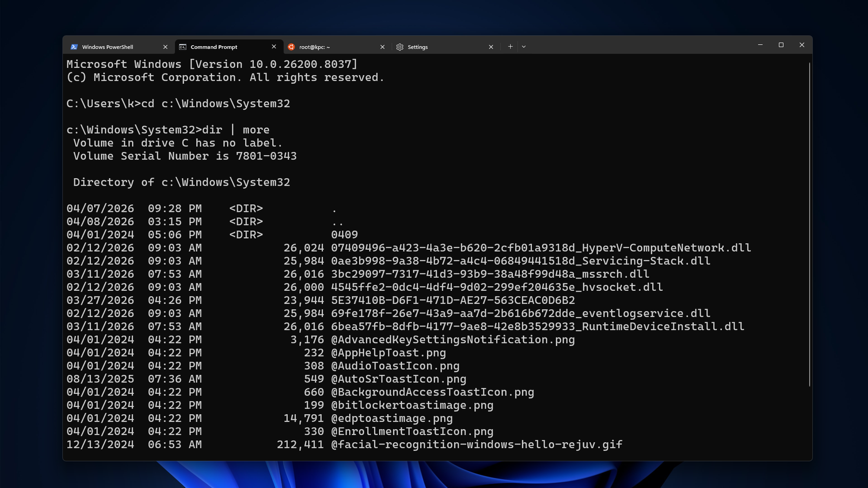Click the @edptoastimage.png file name
Viewport: 868px width, 488px height.
392,419
